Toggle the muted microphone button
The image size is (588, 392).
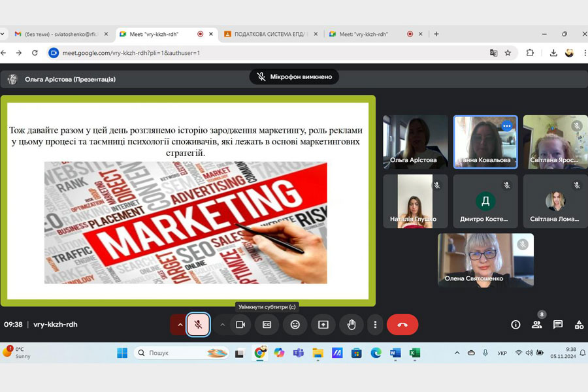198,325
